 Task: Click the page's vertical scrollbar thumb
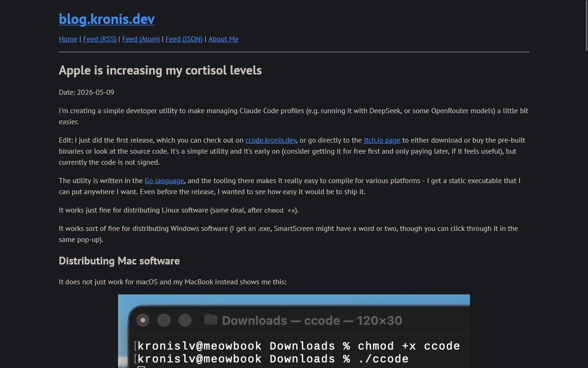[586, 25]
